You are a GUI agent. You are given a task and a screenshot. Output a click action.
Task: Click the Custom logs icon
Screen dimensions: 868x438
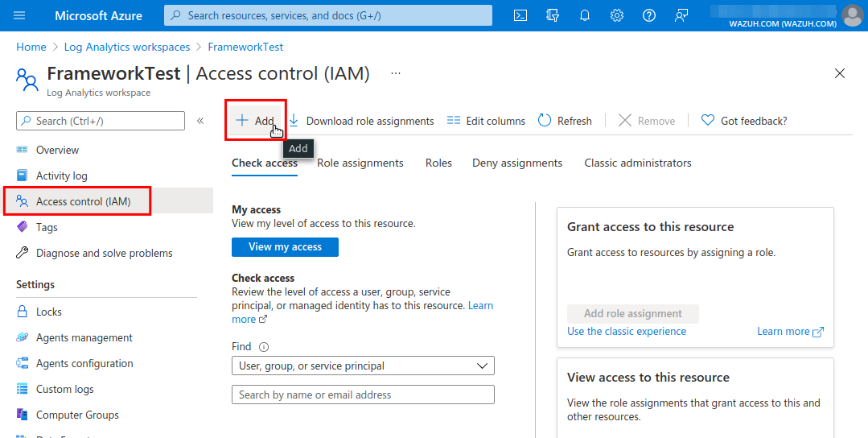click(x=23, y=389)
